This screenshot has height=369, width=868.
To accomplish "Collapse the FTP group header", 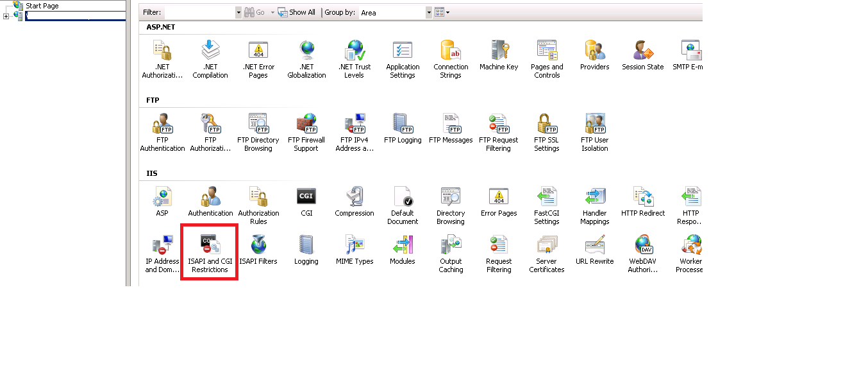I will tap(153, 100).
